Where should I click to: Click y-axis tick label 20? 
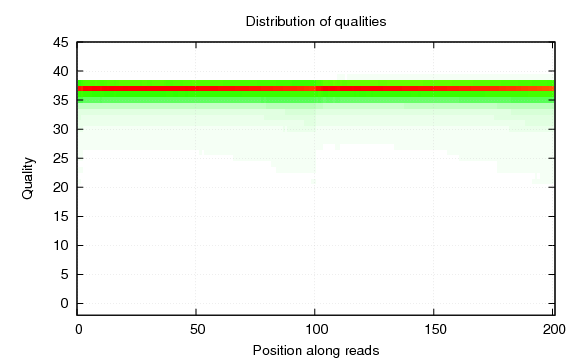pos(61,187)
